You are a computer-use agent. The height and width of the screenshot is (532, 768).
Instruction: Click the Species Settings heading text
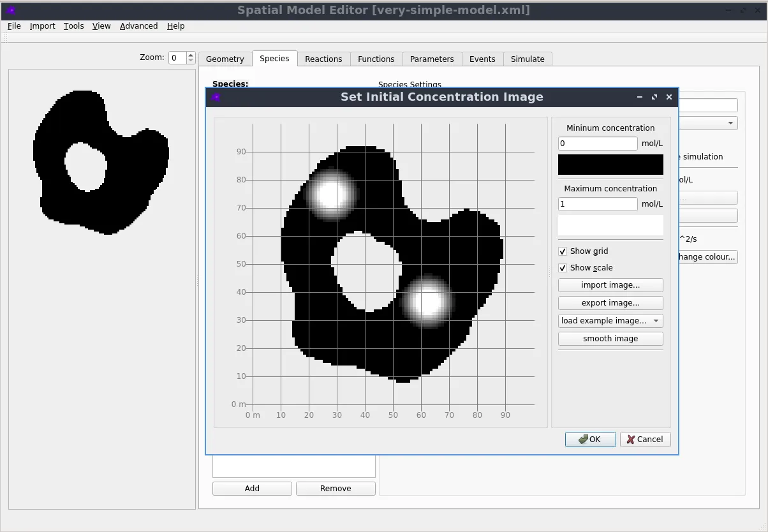tap(410, 84)
